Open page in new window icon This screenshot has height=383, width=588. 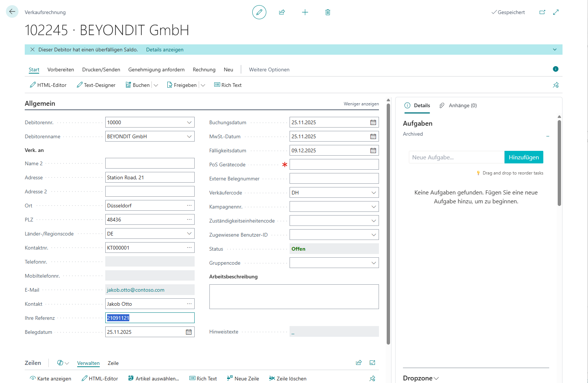pos(542,12)
